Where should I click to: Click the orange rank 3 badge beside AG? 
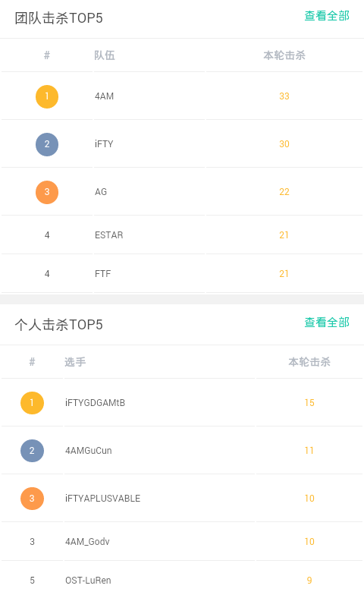[47, 192]
